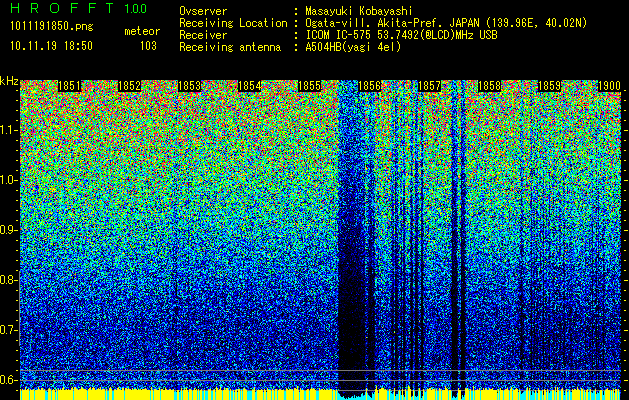Click the 1.0 frequency axis label
Image resolution: width=629 pixels, height=400 pixels.
pyautogui.click(x=8, y=180)
